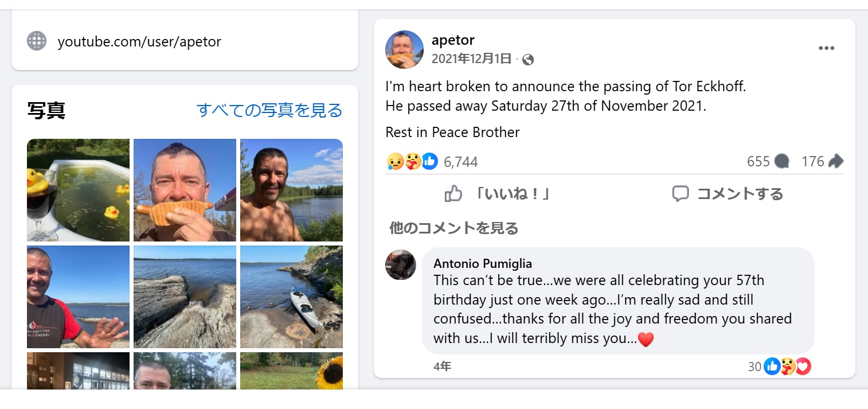Open the kayak on rocky shore photo
The width and height of the screenshot is (868, 409).
click(291, 297)
